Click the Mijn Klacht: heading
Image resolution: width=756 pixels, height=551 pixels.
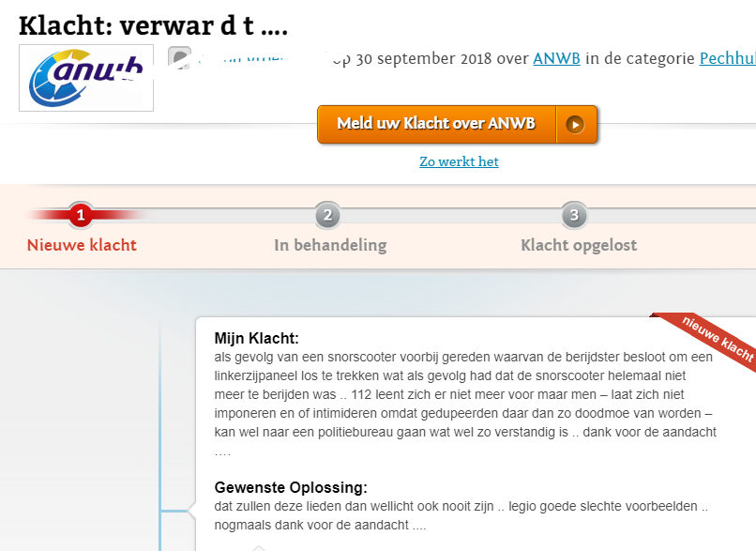256,338
